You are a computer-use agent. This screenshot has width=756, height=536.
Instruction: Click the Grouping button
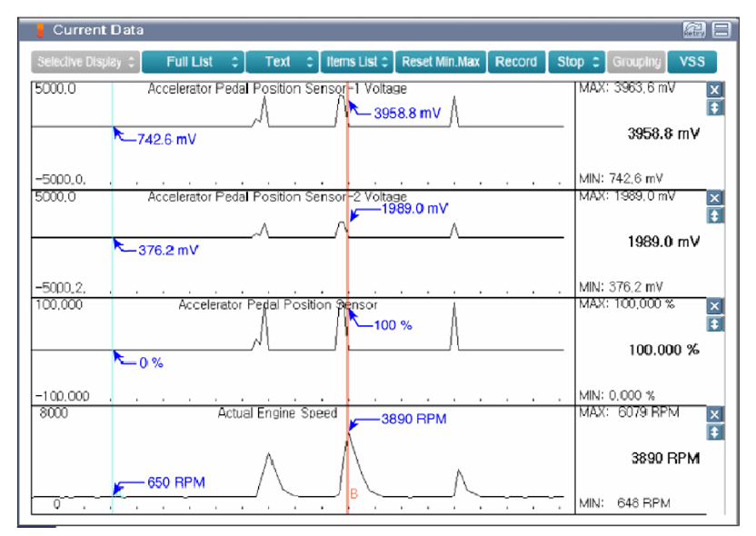636,62
